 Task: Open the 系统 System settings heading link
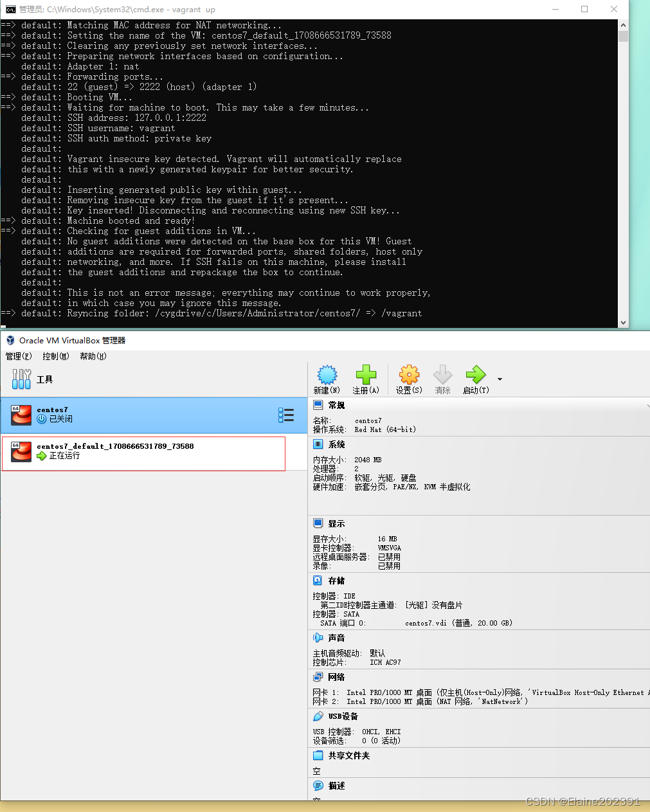tap(336, 444)
